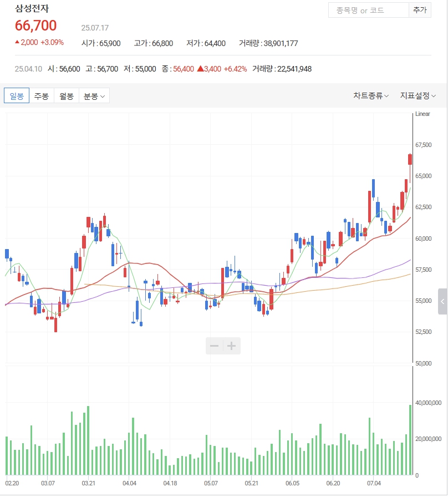
Task: Click the date 25.07.17
Action: coord(95,28)
